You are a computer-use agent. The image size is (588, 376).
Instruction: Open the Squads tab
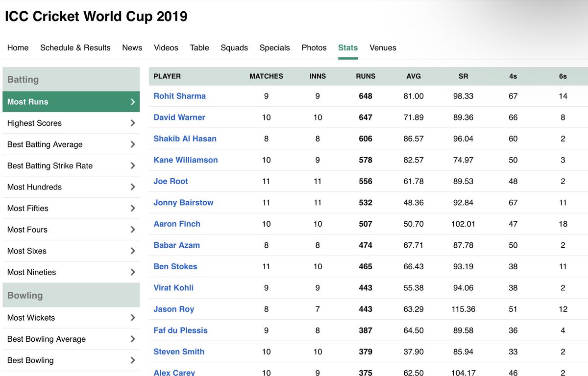pyautogui.click(x=234, y=47)
